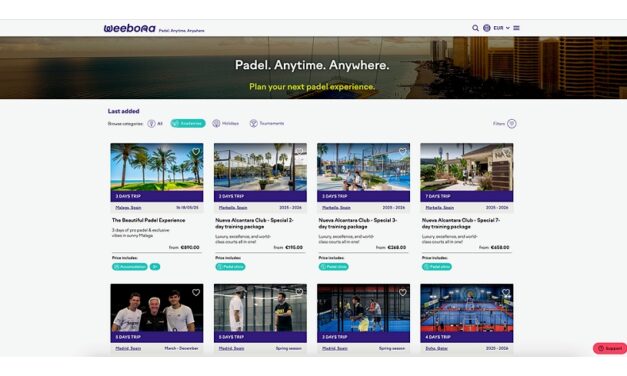627x376 pixels.
Task: Click the €268.00 price text
Action: 396,248
